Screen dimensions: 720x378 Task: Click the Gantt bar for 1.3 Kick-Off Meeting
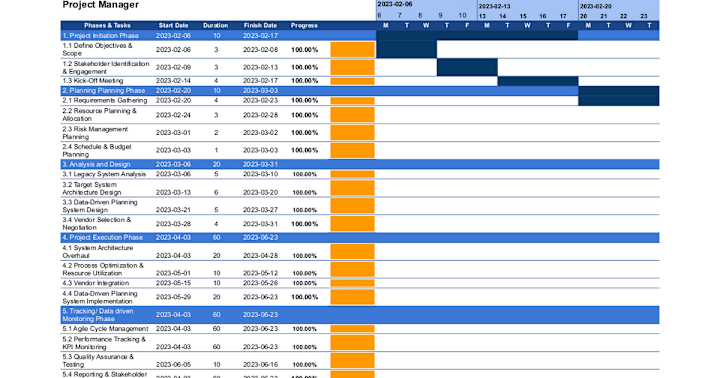click(x=538, y=81)
